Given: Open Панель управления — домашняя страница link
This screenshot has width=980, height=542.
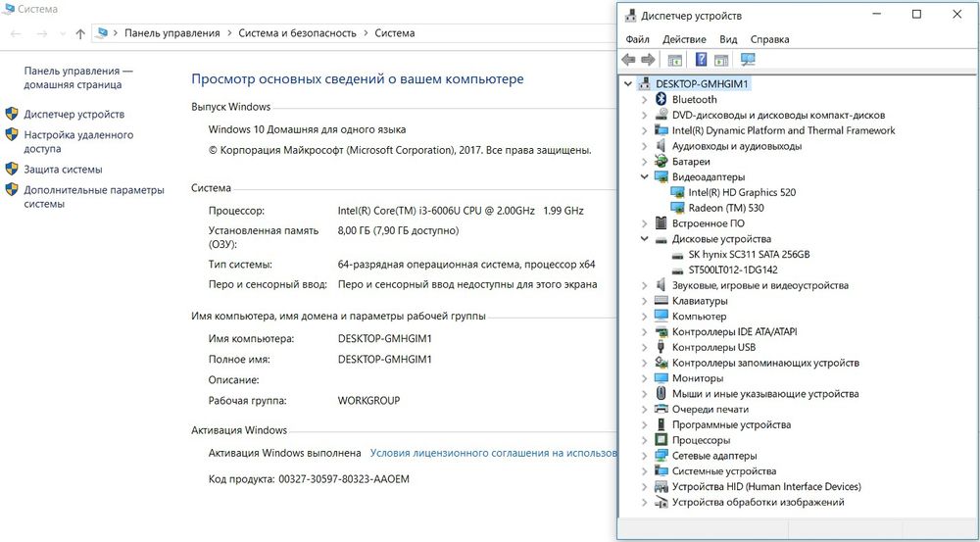Looking at the screenshot, I should pos(78,78).
